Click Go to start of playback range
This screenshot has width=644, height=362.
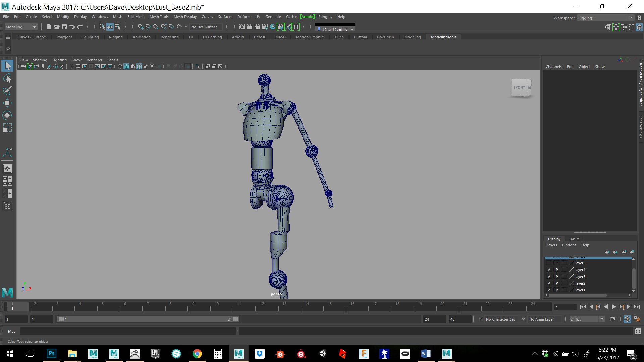583,307
